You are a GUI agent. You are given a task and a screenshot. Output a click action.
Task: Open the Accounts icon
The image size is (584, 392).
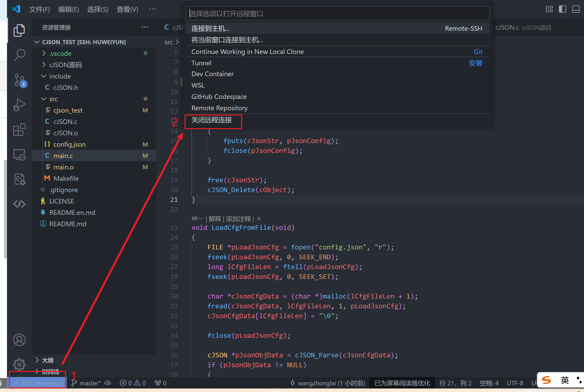coord(19,340)
